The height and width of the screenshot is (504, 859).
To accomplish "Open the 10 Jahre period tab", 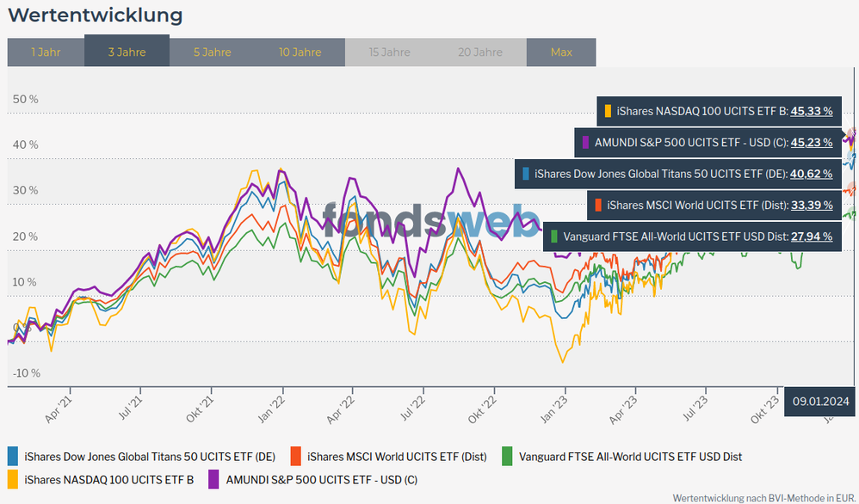I will pos(300,52).
